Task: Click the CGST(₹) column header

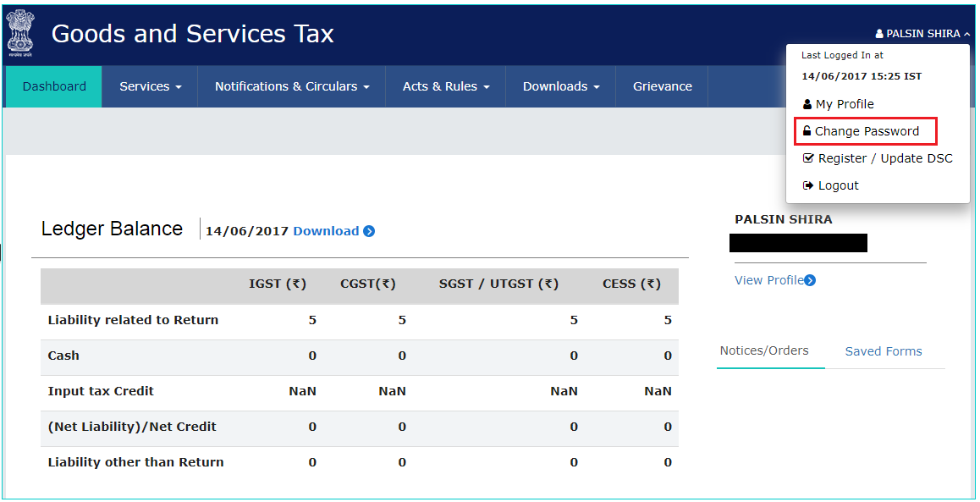Action: click(368, 284)
